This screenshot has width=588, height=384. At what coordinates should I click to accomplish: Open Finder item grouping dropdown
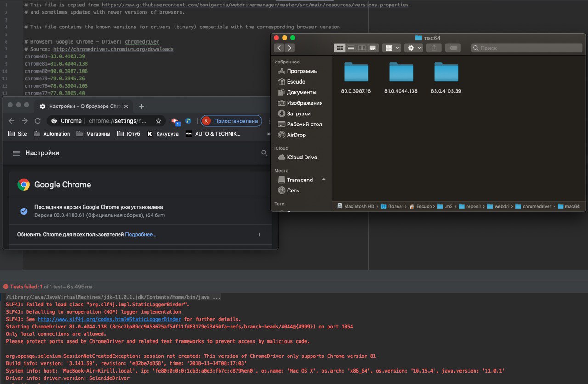pos(391,48)
